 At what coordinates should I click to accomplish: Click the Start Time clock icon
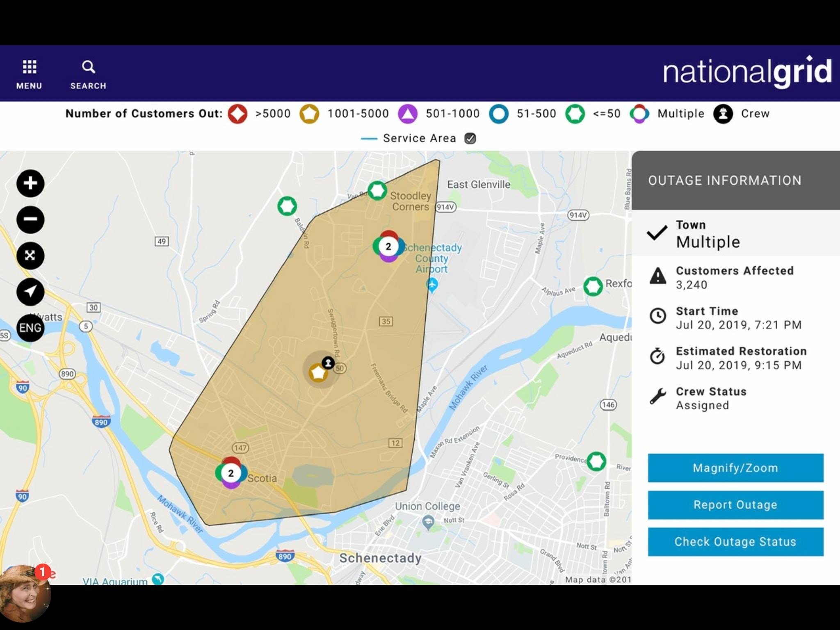pos(658,316)
